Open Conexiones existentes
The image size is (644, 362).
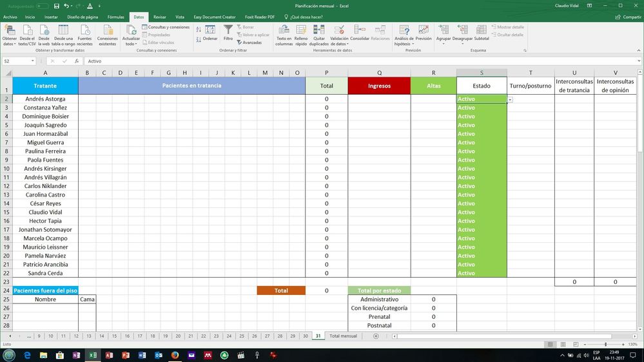point(108,35)
